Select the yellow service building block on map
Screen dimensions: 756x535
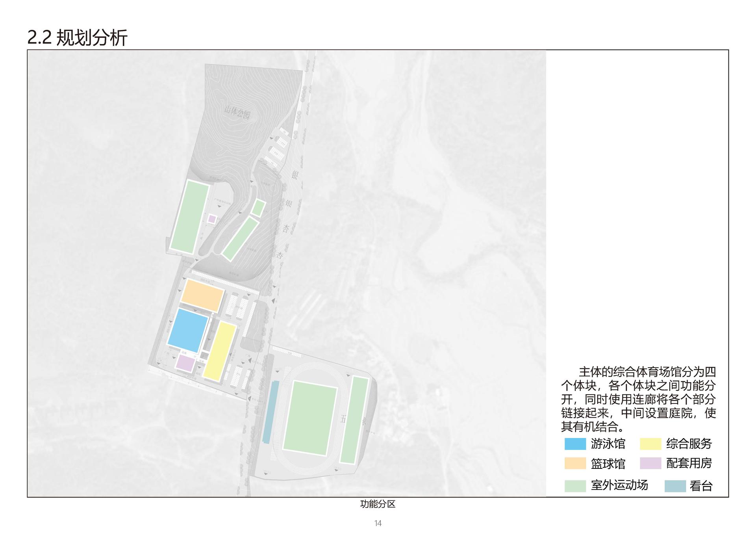(220, 351)
